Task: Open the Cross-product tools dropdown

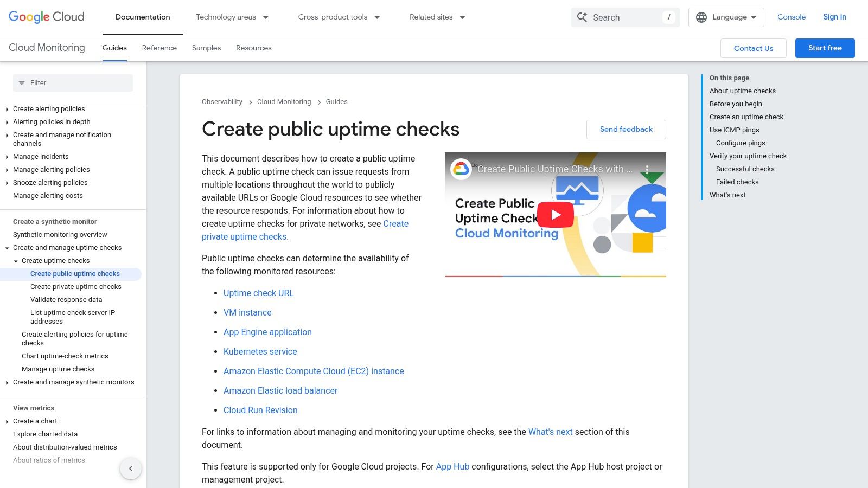Action: click(x=339, y=17)
